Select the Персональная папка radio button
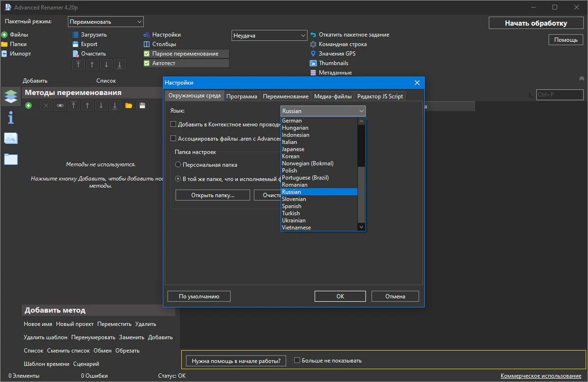Screen dimensions: 588x382 coord(178,165)
